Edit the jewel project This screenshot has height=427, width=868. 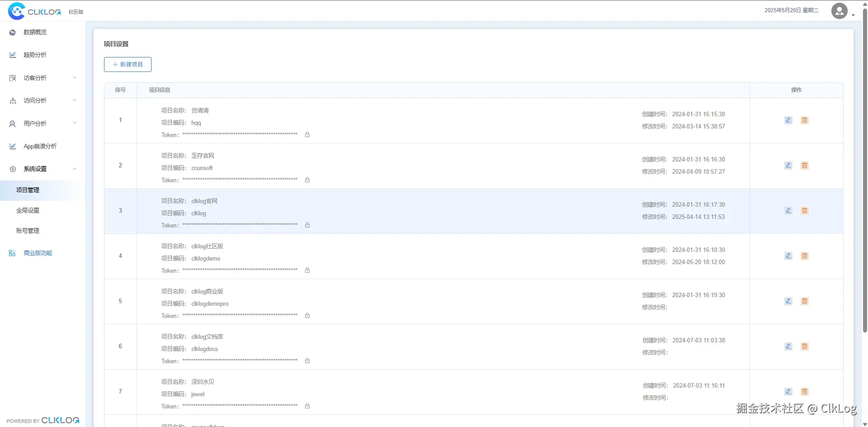click(x=788, y=392)
